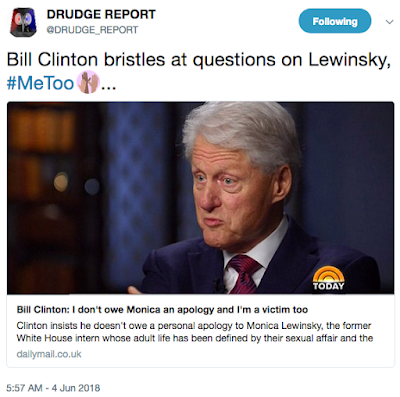
Task: Click the 5:57 AM - 4 Jun 2018 timestamp
Action: point(53,388)
